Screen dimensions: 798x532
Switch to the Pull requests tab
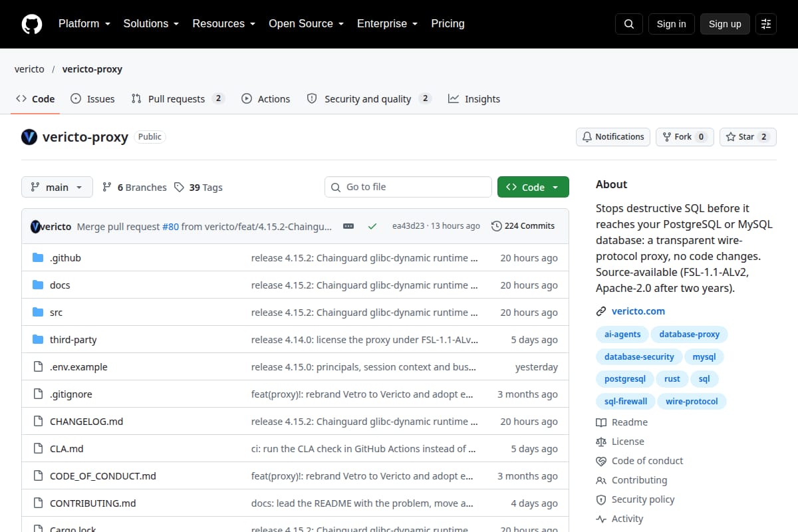coord(178,99)
